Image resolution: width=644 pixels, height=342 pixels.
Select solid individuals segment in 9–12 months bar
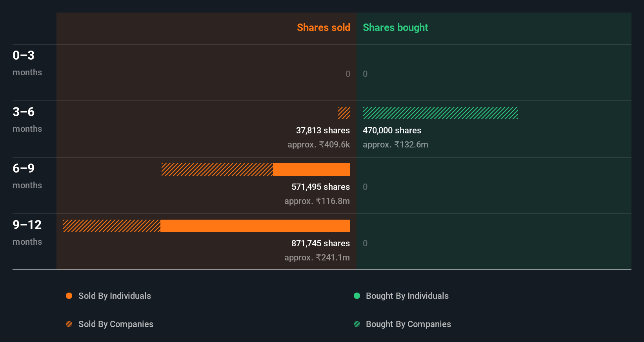(255, 226)
